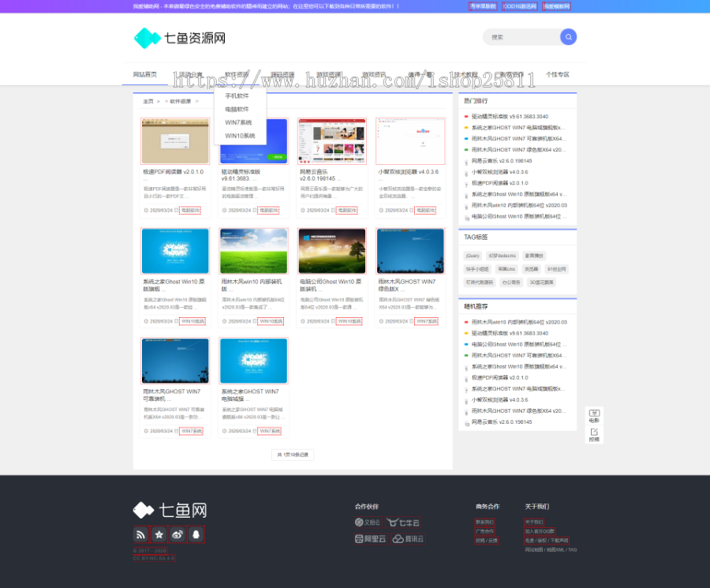
Task: Click the jQuery tag in TAG标签 panel
Action: [x=473, y=255]
